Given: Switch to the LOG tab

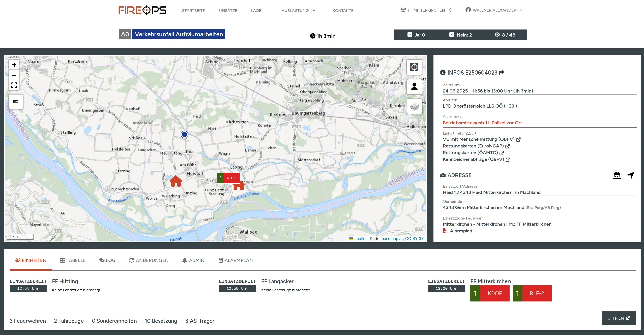Looking at the screenshot, I should 107,260.
